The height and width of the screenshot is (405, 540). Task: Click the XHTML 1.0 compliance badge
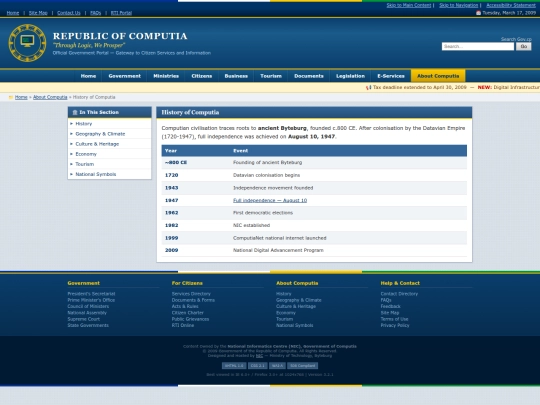[x=234, y=366]
